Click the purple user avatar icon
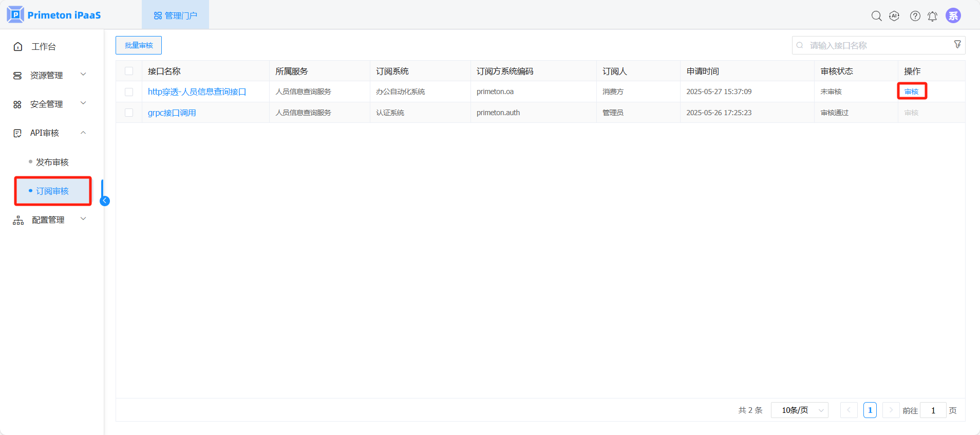The width and height of the screenshot is (980, 435). tap(953, 16)
